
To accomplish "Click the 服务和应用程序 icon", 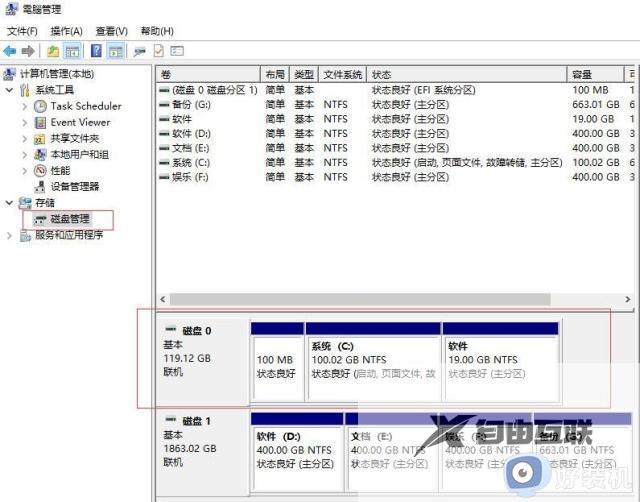I will click(x=25, y=235).
